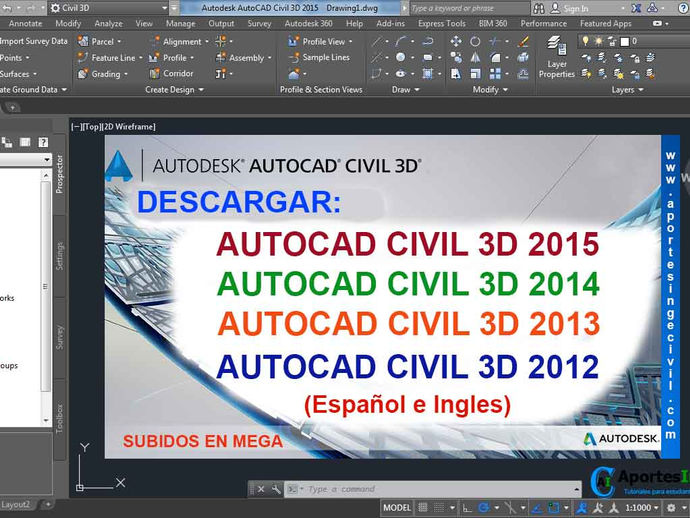The width and height of the screenshot is (690, 518).
Task: Click the wrench customize icon on command line
Action: pyautogui.click(x=276, y=489)
